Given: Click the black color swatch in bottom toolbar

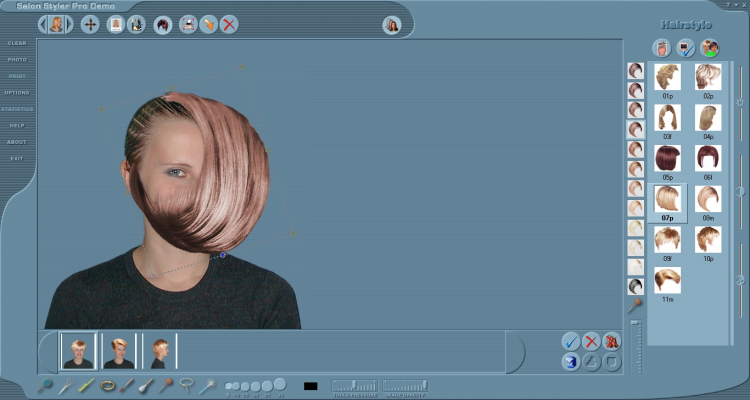Looking at the screenshot, I should coord(310,385).
